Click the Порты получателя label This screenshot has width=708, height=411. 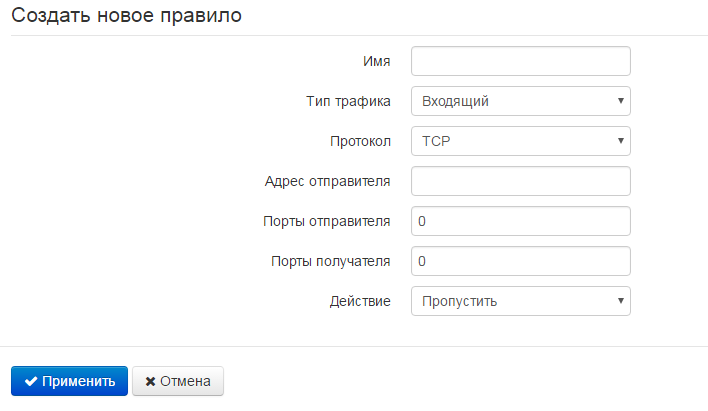point(331,261)
